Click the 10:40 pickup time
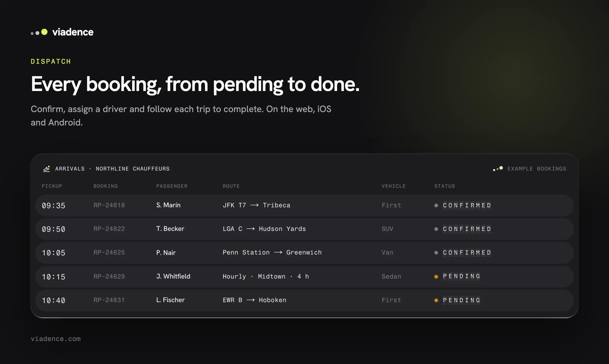 (53, 301)
